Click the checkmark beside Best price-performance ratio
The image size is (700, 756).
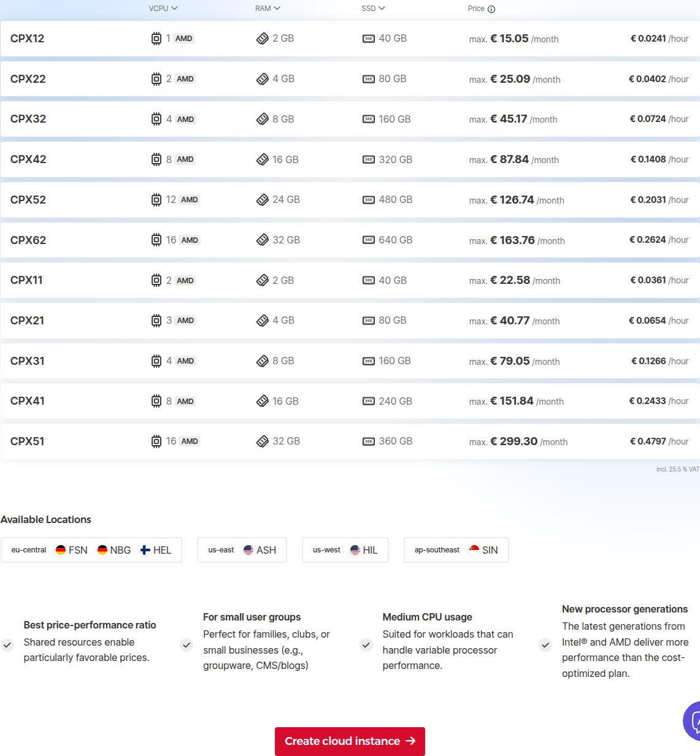tap(7, 645)
